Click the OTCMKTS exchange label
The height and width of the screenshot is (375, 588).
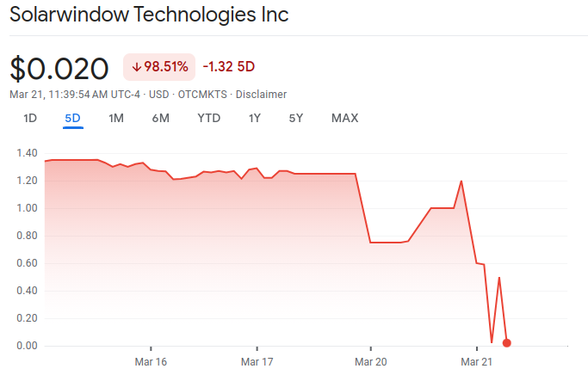pos(201,94)
